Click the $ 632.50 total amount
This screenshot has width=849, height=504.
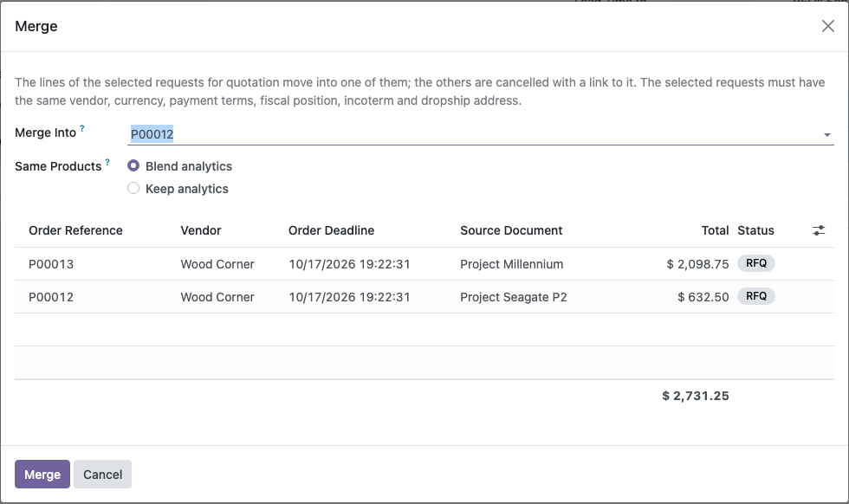click(x=703, y=297)
